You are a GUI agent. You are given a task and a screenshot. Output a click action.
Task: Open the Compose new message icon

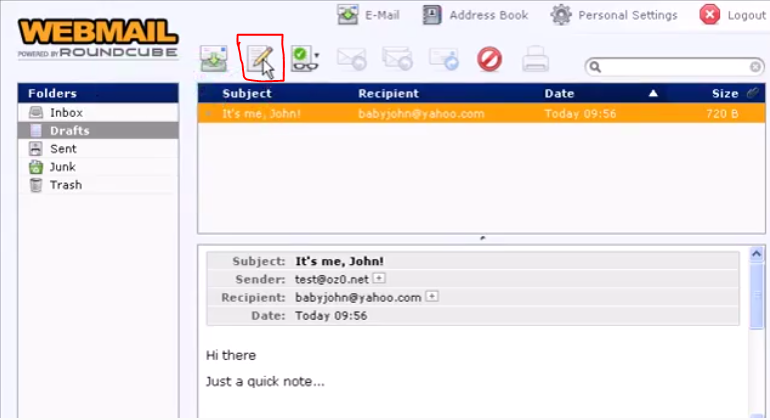(260, 59)
